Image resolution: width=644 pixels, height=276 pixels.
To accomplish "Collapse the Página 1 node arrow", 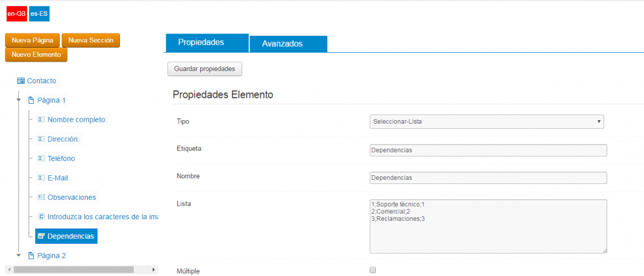I will tap(19, 100).
